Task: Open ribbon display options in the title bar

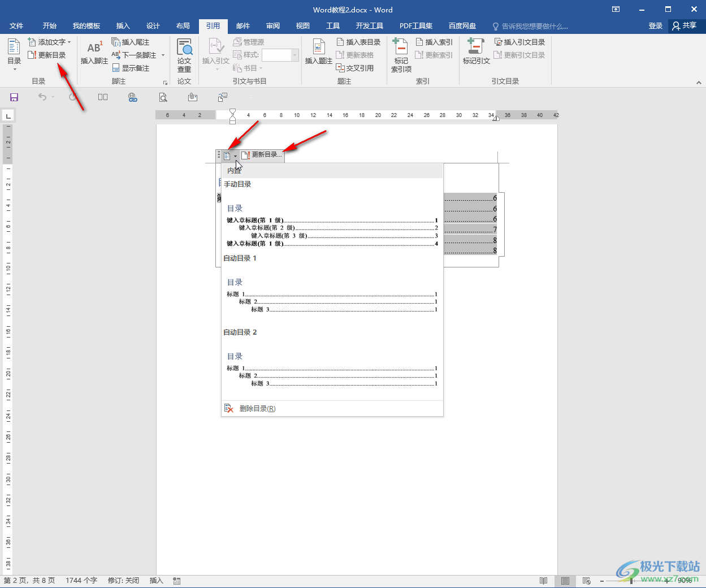Action: point(616,9)
